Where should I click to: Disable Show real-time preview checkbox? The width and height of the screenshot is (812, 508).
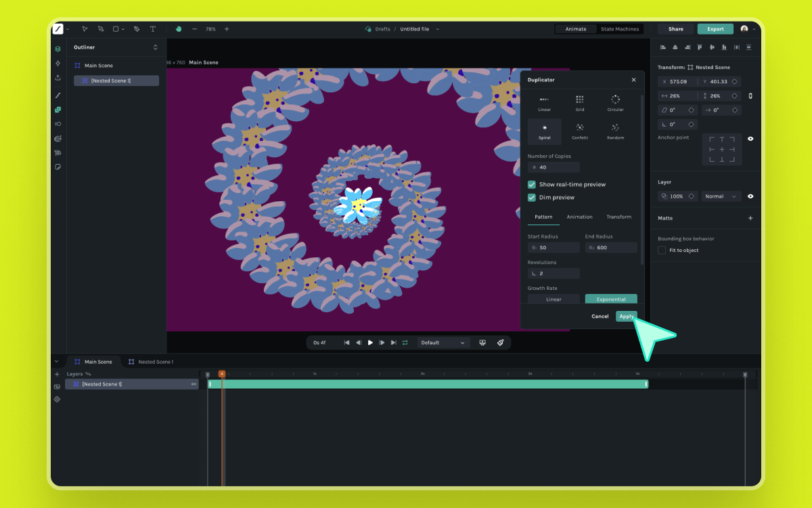point(532,184)
